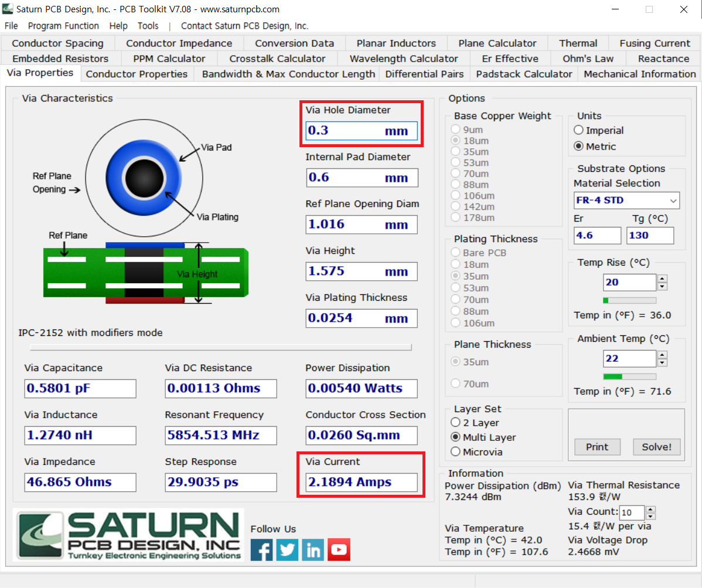
Task: Click the Solve! button
Action: click(x=656, y=447)
